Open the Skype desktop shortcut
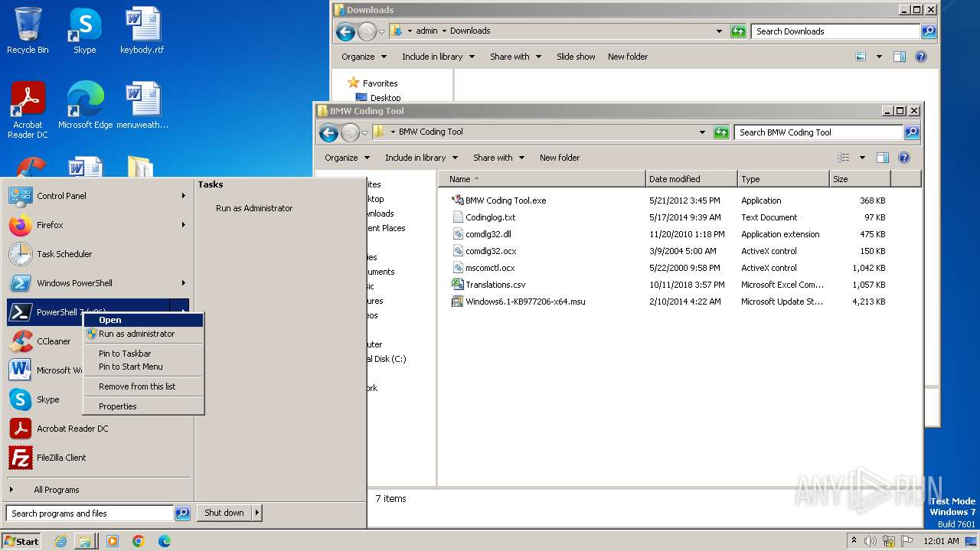Screen dimensions: 980x551 point(84,31)
